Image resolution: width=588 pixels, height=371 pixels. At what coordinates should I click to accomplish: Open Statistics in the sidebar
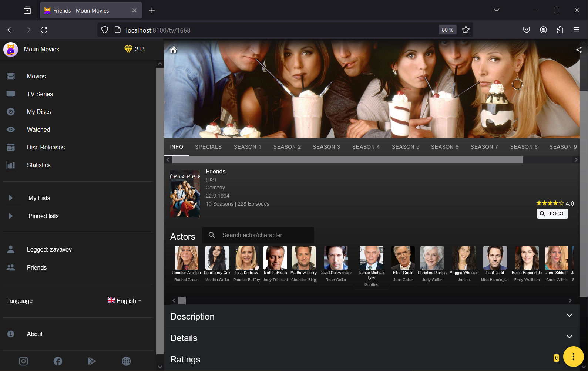pos(38,165)
